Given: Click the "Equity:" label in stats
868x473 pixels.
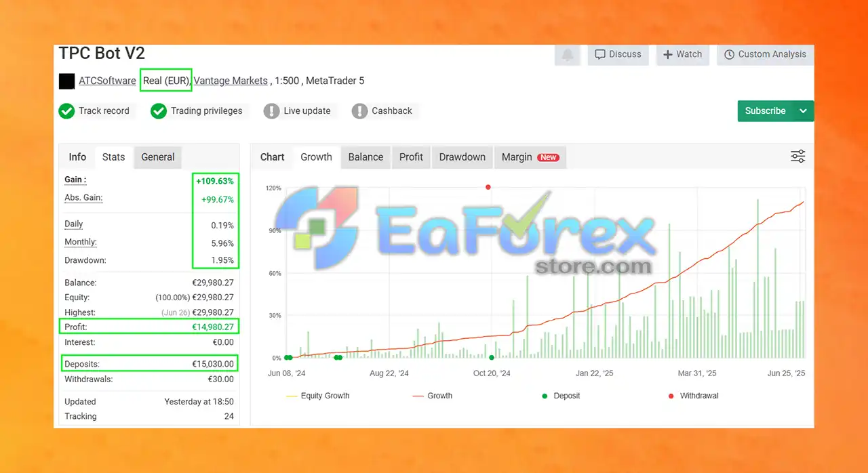Looking at the screenshot, I should pyautogui.click(x=77, y=297).
